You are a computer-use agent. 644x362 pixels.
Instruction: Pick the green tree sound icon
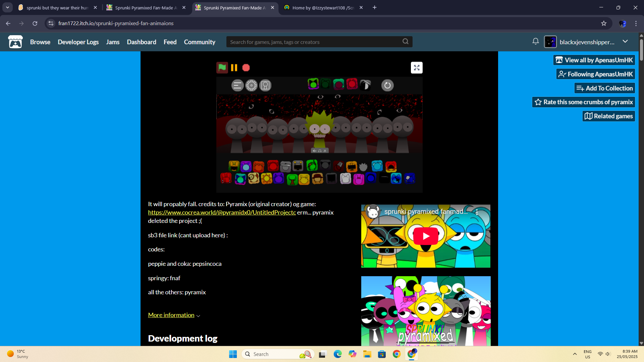292,179
